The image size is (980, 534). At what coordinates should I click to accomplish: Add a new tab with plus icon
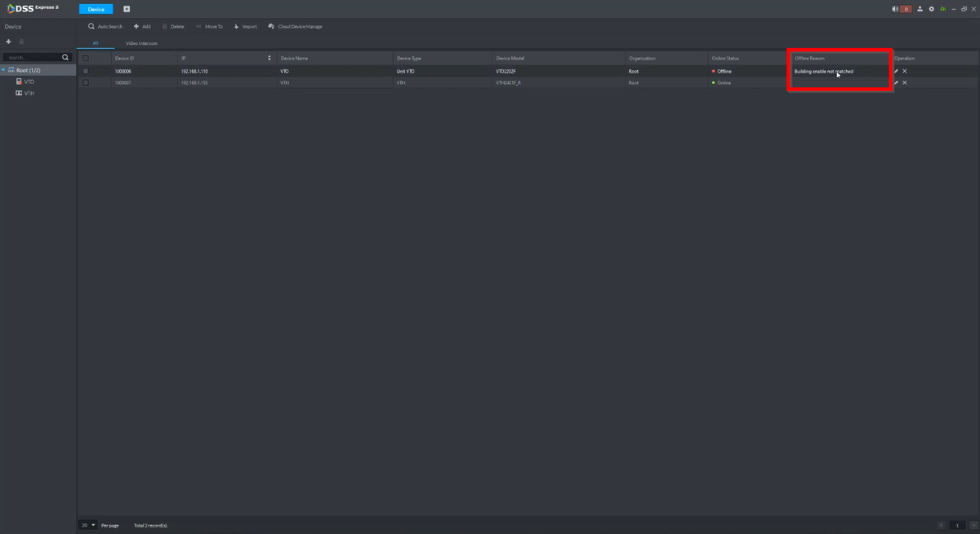pyautogui.click(x=127, y=9)
